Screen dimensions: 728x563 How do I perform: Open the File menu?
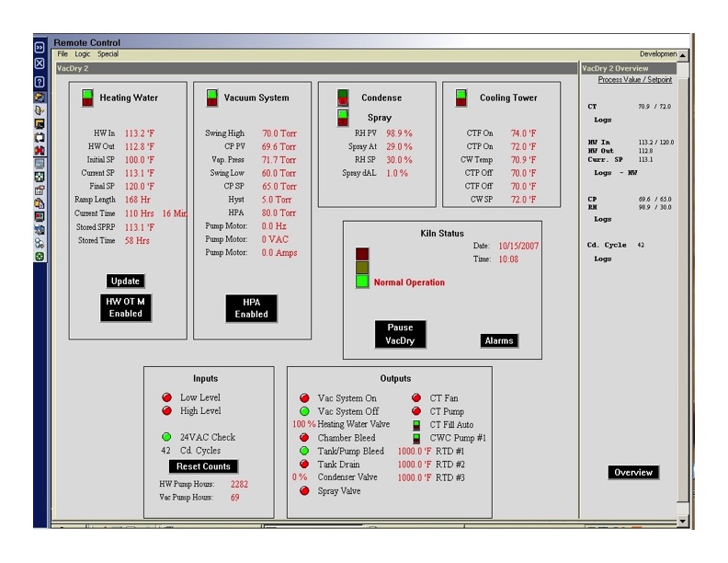(x=63, y=54)
